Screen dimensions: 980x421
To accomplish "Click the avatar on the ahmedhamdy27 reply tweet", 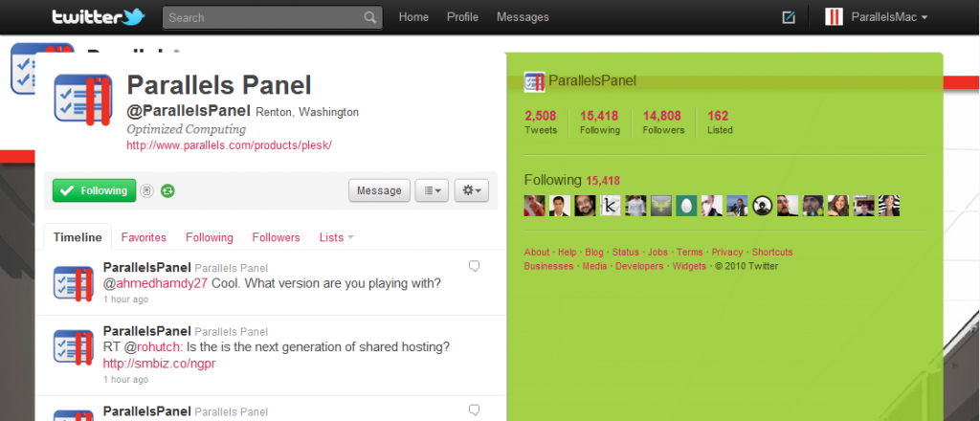I will [74, 284].
